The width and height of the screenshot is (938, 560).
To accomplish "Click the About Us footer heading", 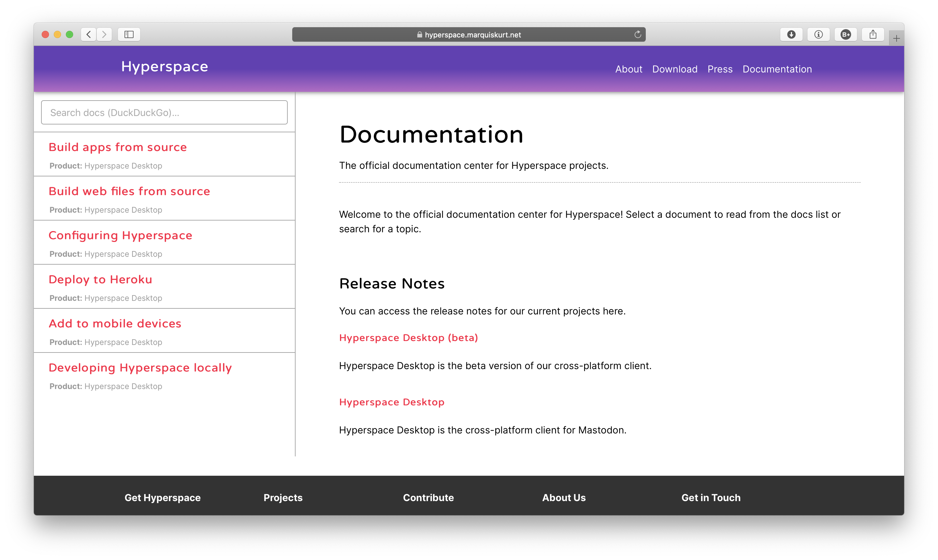I will 564,498.
